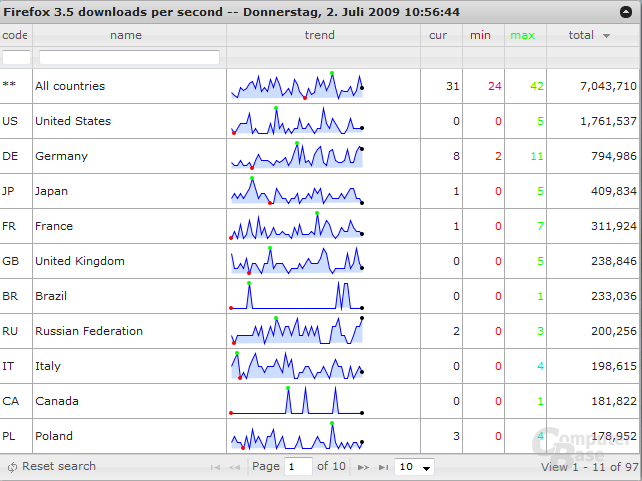The width and height of the screenshot is (642, 481).
Task: Click the max value 42 for All countries
Action: pyautogui.click(x=537, y=86)
